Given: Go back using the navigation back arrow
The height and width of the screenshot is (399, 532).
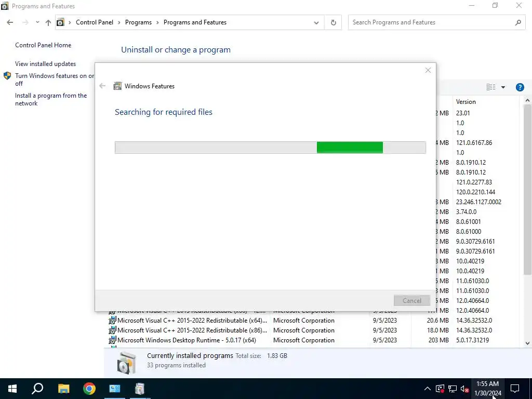Looking at the screenshot, I should 10,22.
